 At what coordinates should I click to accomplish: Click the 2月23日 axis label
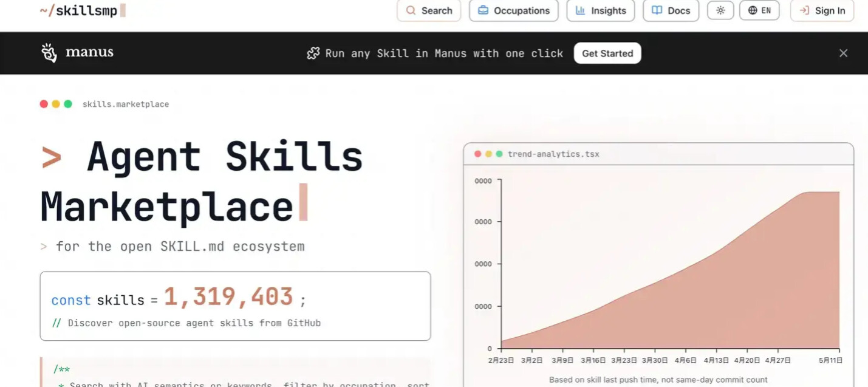pos(501,360)
